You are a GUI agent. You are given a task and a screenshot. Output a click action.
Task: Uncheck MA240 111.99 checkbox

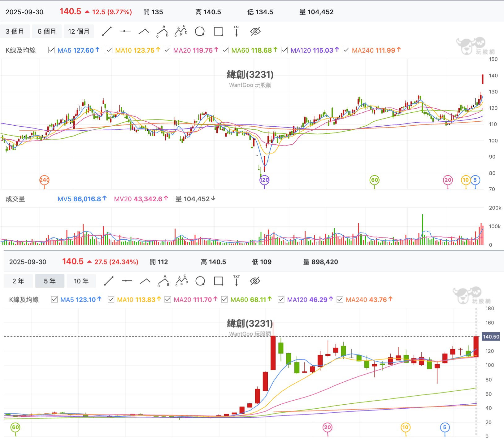[x=346, y=50]
